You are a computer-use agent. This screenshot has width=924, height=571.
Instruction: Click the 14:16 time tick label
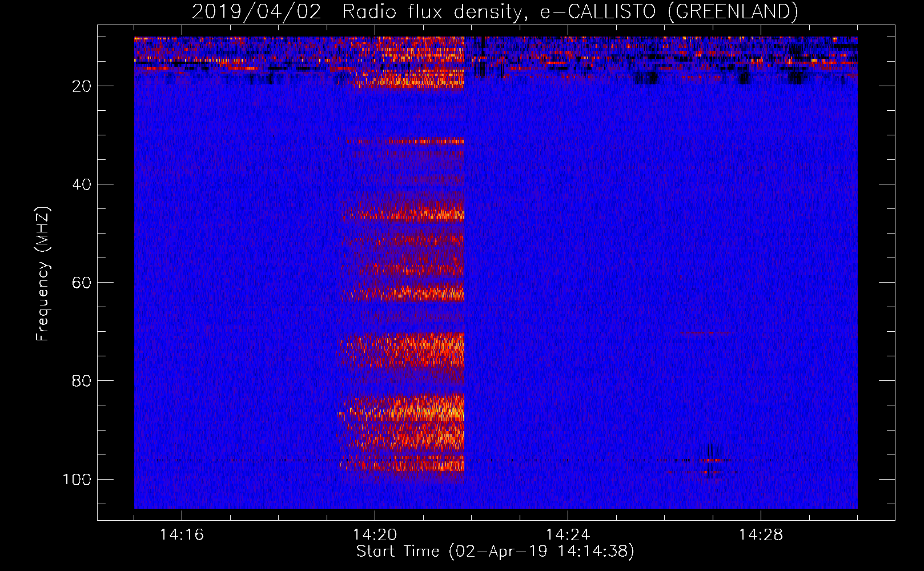[182, 534]
